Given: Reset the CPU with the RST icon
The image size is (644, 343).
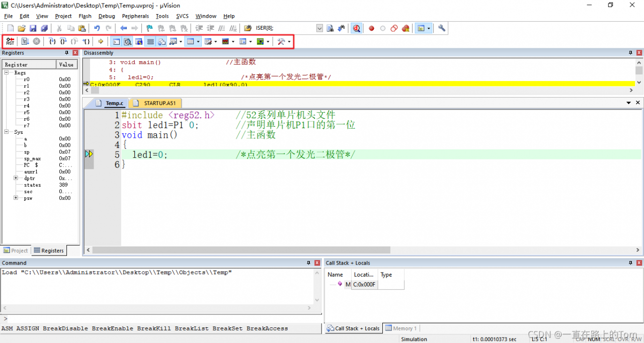Looking at the screenshot, I should point(10,41).
